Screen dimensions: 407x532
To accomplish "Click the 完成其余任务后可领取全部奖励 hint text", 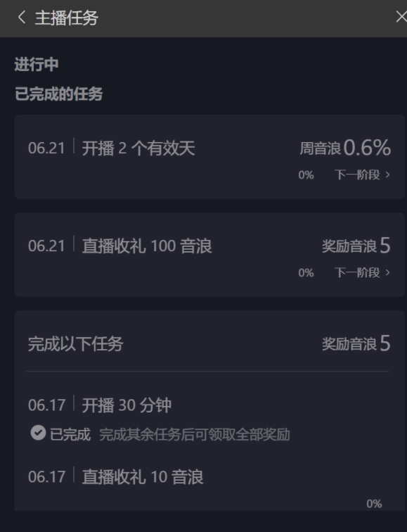I will [x=195, y=435].
